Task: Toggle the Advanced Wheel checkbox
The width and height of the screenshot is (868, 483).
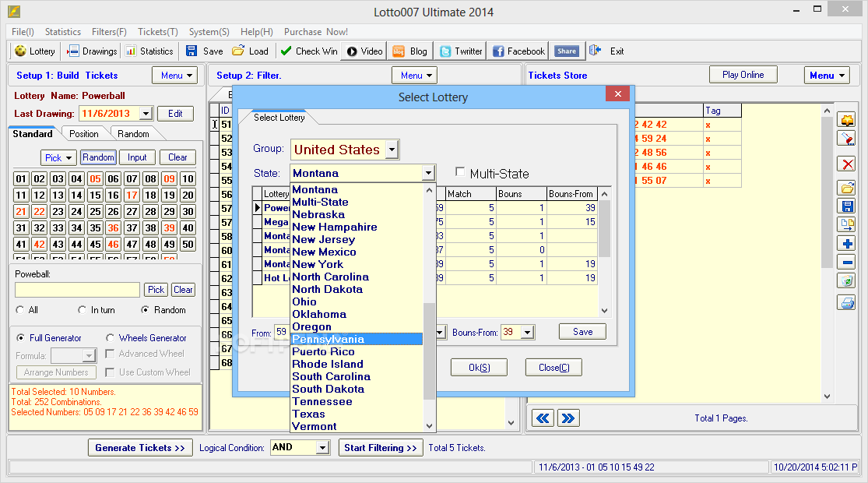Action: [110, 354]
